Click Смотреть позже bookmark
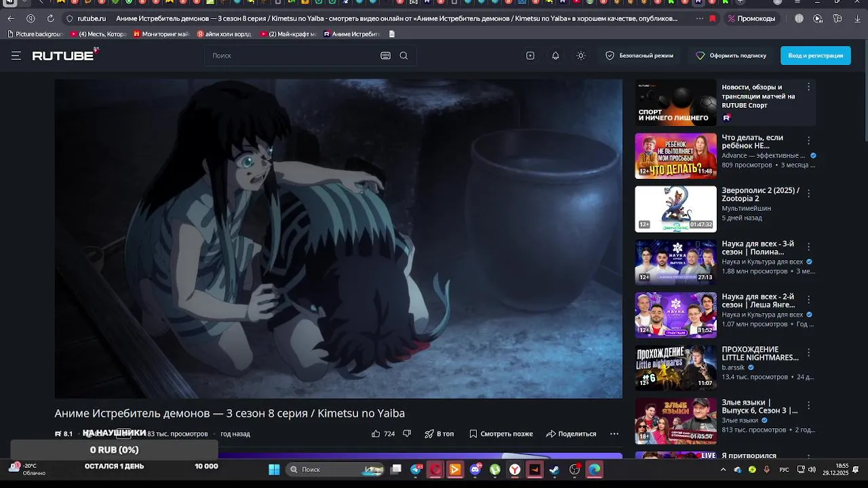Screen dimensions: 868x488 tap(501, 434)
